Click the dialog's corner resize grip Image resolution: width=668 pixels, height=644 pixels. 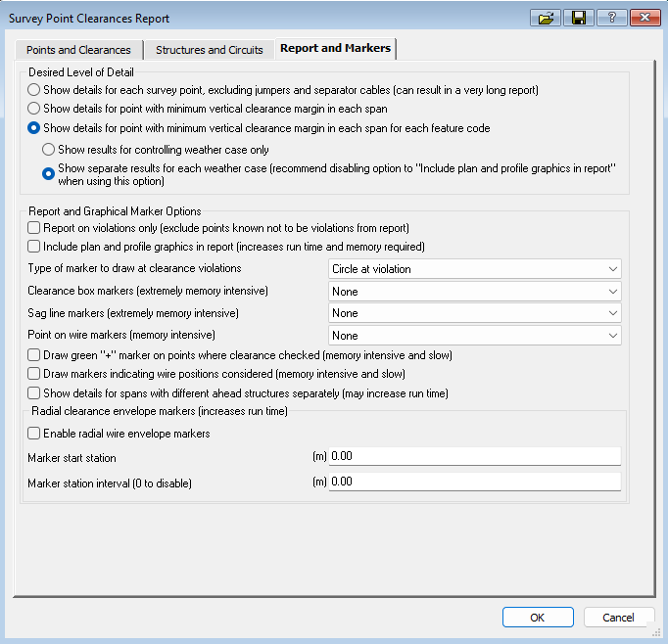coord(656,632)
